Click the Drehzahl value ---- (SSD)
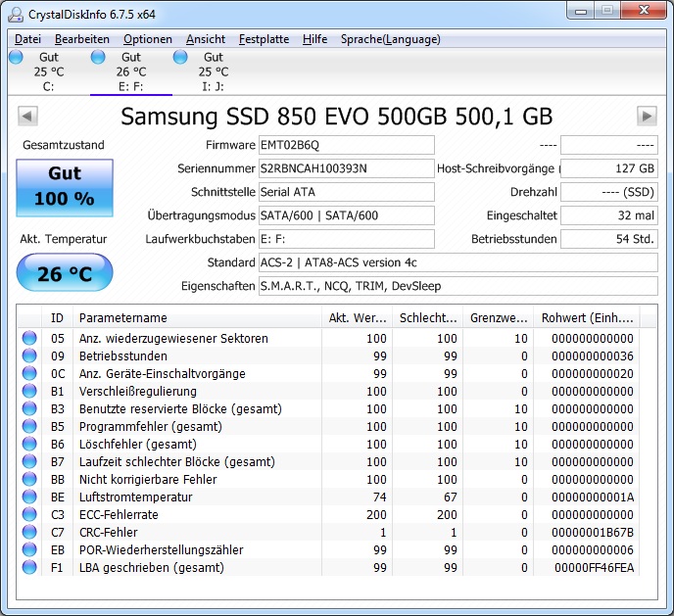Screen dimensions: 674x616 tap(609, 192)
